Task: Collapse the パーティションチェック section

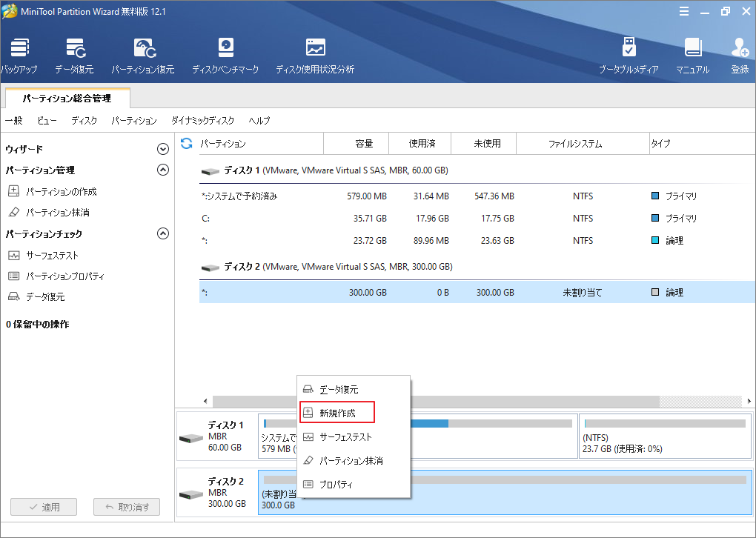Action: click(x=162, y=233)
